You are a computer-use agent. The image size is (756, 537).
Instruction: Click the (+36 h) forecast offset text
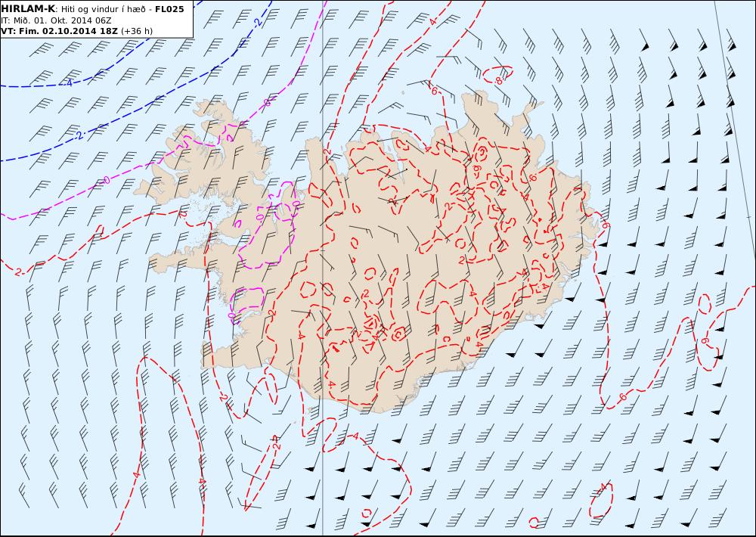pos(136,31)
